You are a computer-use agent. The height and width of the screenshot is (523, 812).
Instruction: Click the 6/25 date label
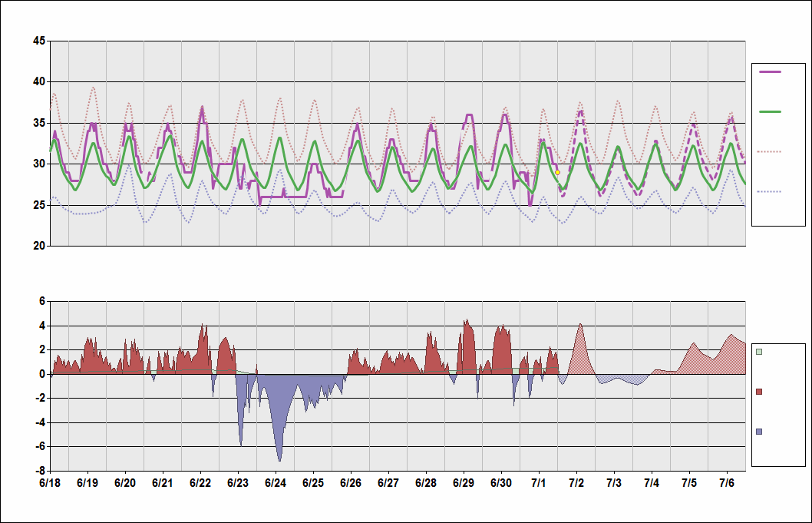point(313,483)
